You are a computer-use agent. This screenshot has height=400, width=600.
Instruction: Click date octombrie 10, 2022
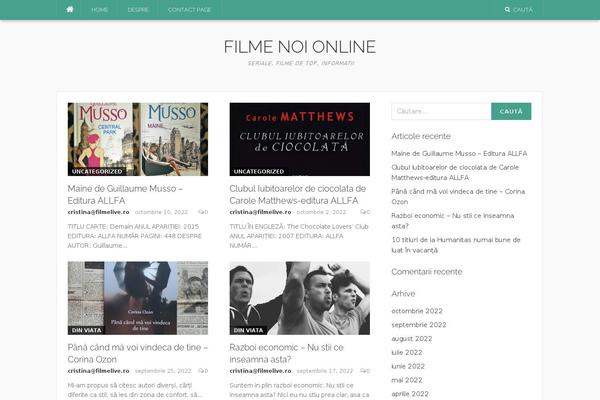coord(161,212)
